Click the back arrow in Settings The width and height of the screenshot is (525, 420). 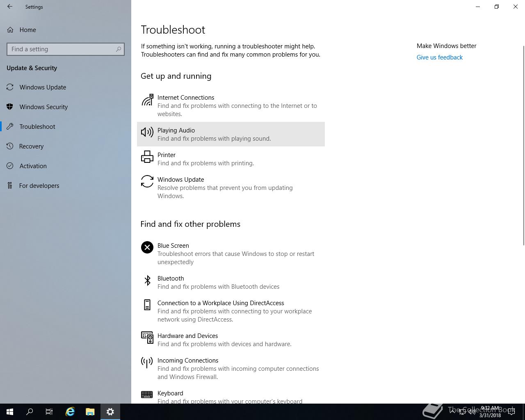tap(10, 7)
